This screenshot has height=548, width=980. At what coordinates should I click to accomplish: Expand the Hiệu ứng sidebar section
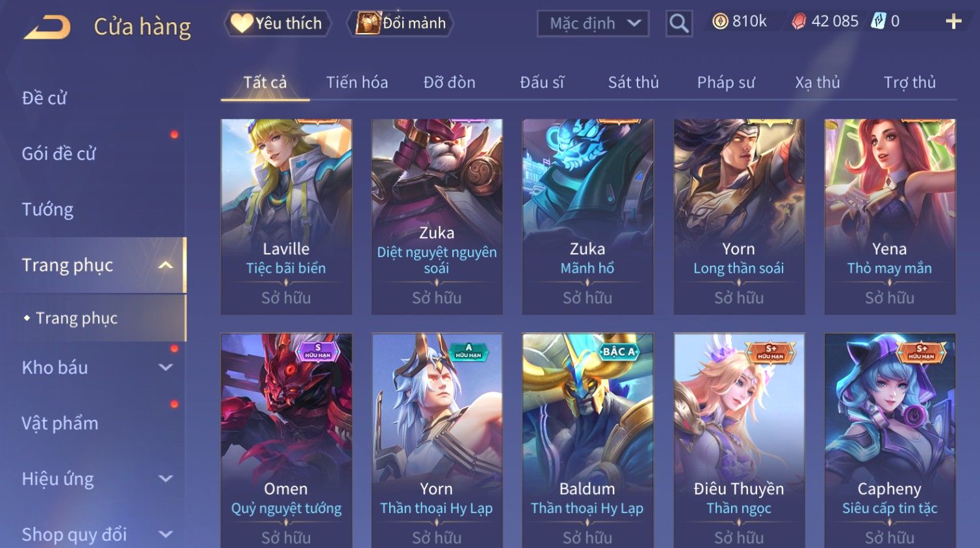166,479
